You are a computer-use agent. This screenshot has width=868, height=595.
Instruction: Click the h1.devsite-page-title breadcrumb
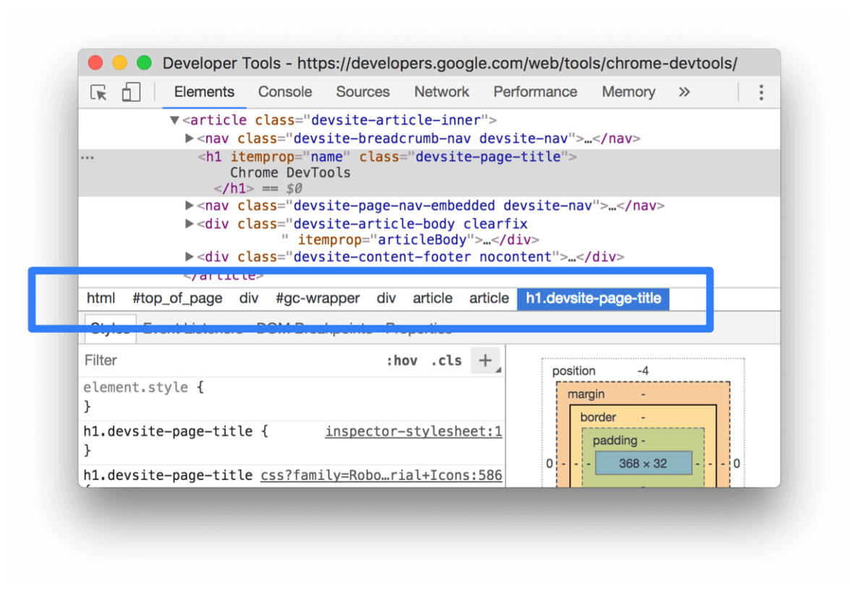click(593, 298)
